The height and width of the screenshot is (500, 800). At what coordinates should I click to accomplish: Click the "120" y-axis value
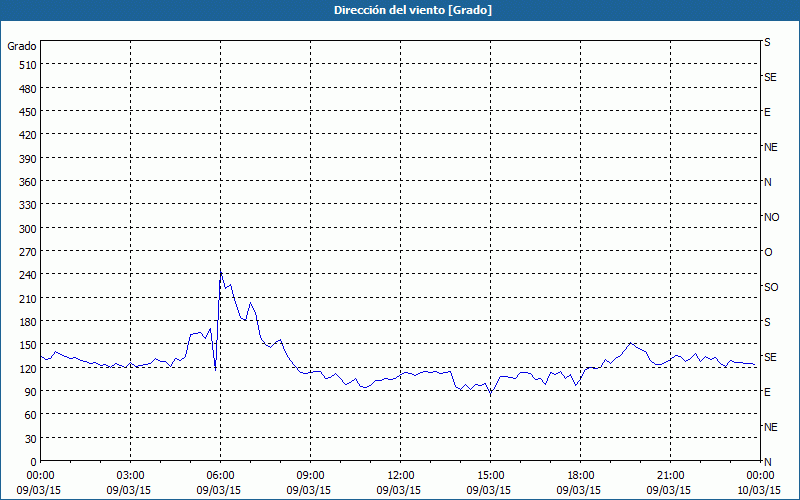[28, 368]
